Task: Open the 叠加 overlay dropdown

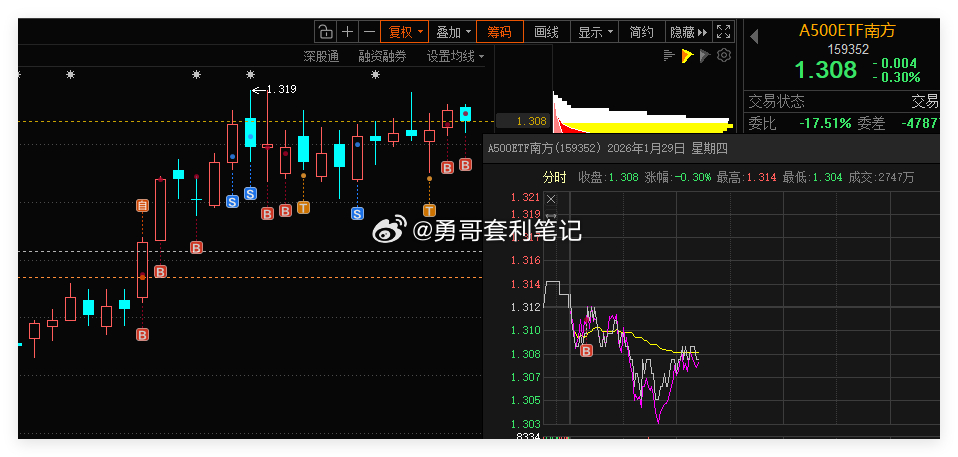Action: click(x=453, y=32)
